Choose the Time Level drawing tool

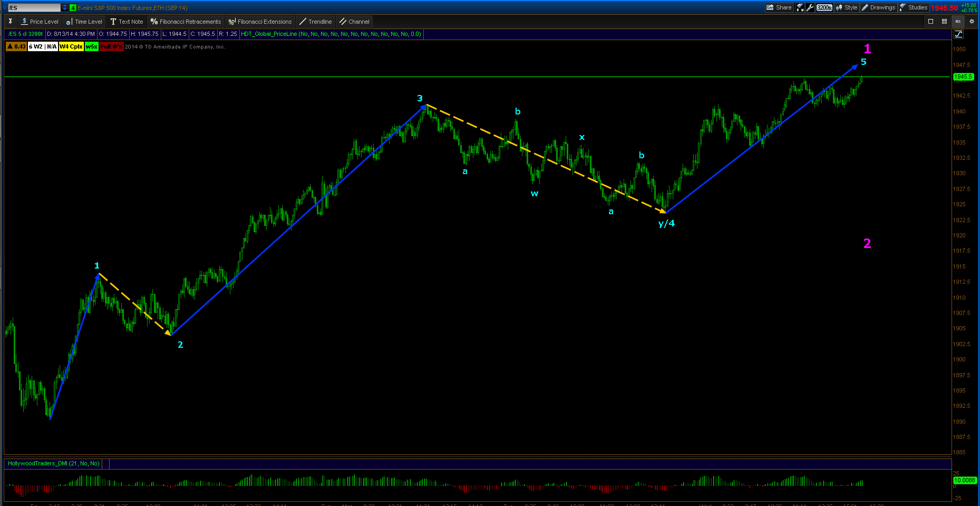click(84, 22)
